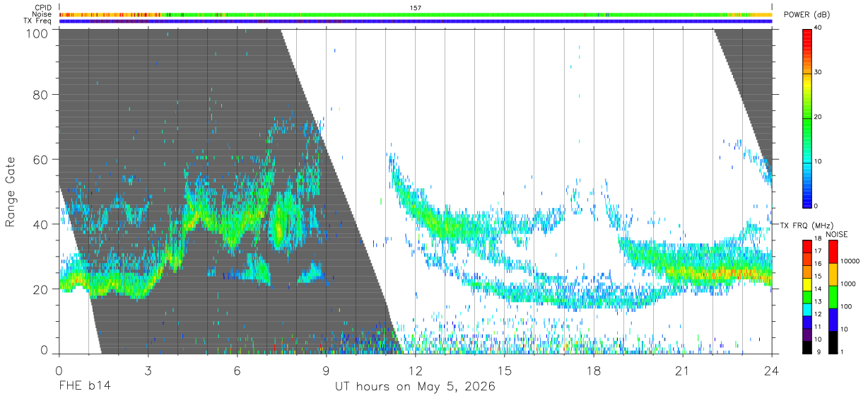The width and height of the screenshot is (868, 401).
Task: Click the TX Freq row label at top left
Action: pyautogui.click(x=38, y=21)
